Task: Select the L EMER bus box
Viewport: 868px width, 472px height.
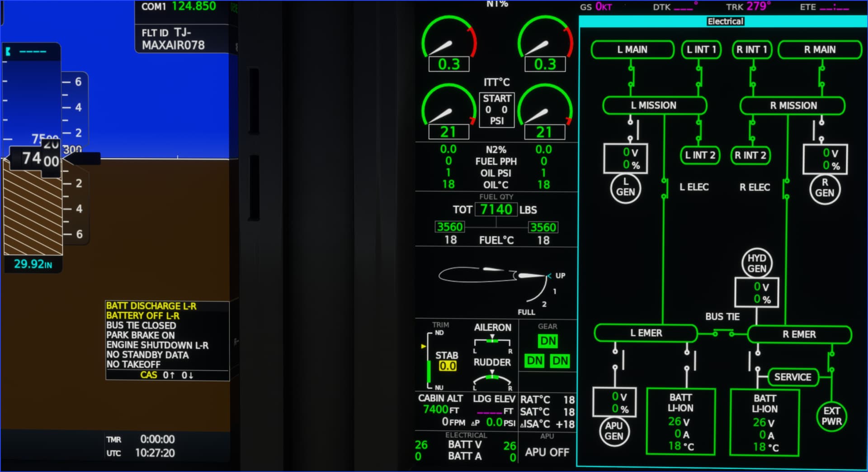Action: pos(646,333)
